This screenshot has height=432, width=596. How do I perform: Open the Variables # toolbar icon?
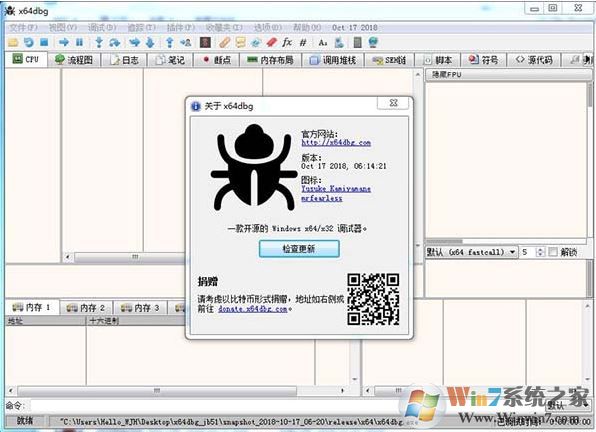click(x=303, y=43)
